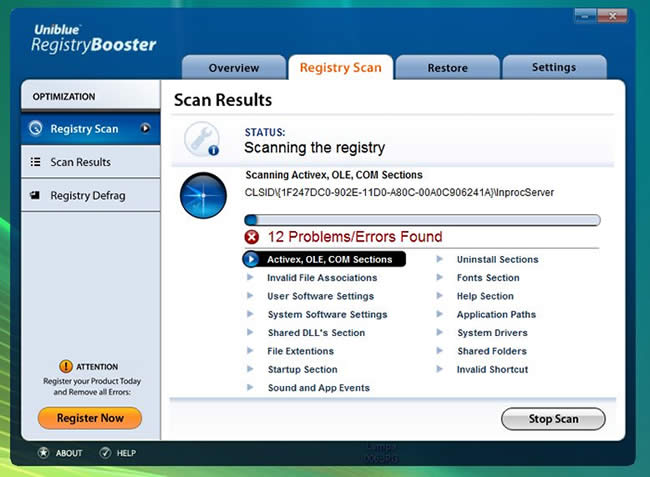Click arrow beside File Extentions
This screenshot has width=650, height=477.
tap(250, 351)
